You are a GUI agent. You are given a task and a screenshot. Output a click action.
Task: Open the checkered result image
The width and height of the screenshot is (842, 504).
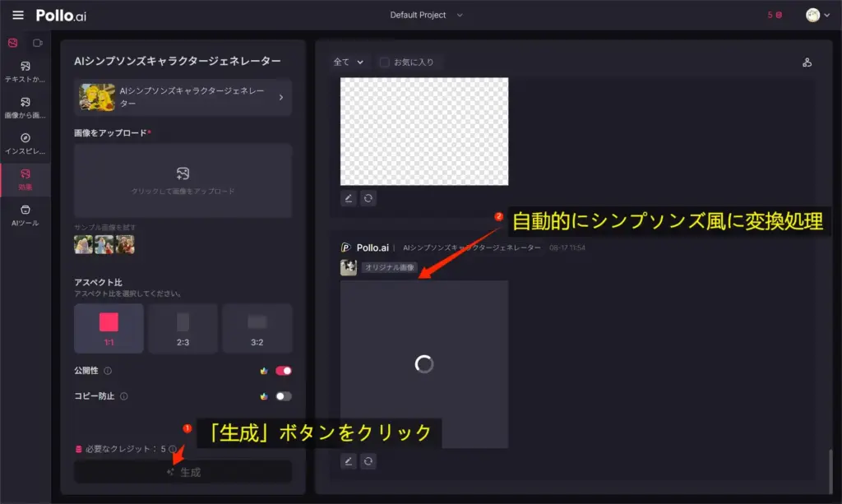(424, 132)
